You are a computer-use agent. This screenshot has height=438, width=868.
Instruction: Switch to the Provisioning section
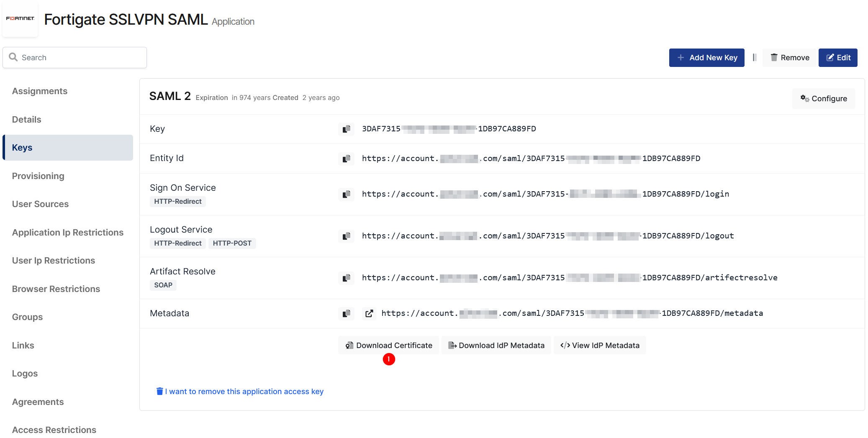click(x=38, y=176)
